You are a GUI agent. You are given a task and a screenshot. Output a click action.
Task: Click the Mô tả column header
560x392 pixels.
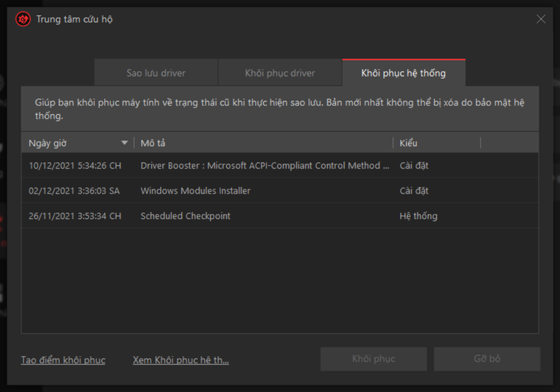[x=263, y=143]
